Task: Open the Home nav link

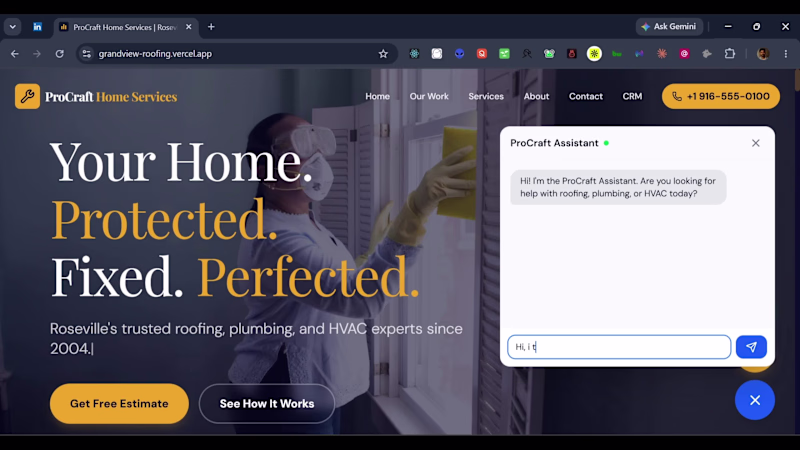Action: click(378, 96)
